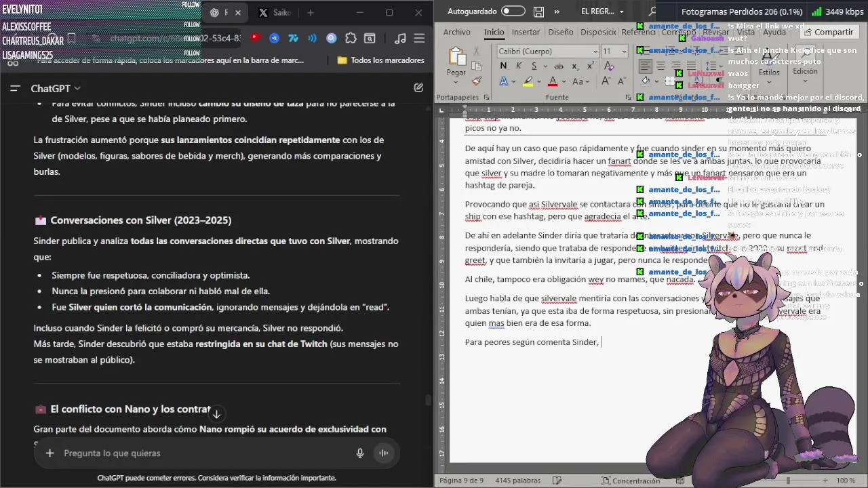Apply the yellow text highlight color

pos(528,81)
